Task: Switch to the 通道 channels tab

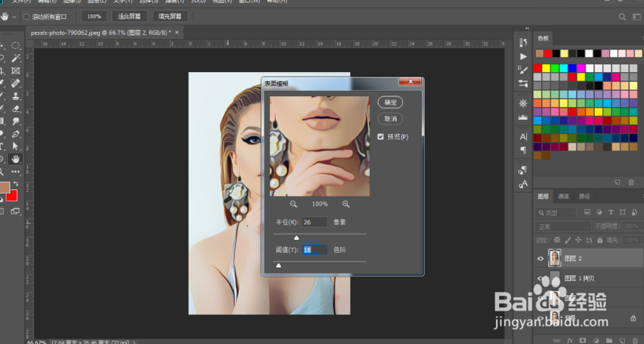Action: coord(563,196)
